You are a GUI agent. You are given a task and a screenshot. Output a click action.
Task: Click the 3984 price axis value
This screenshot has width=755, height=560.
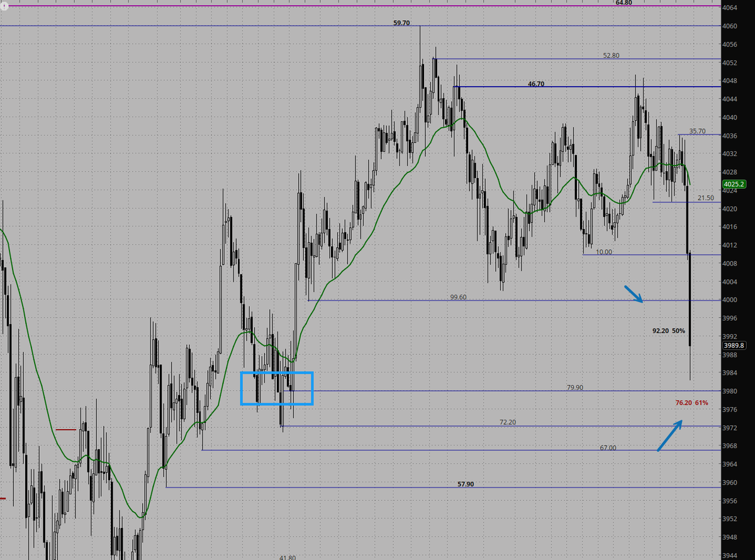[730, 373]
